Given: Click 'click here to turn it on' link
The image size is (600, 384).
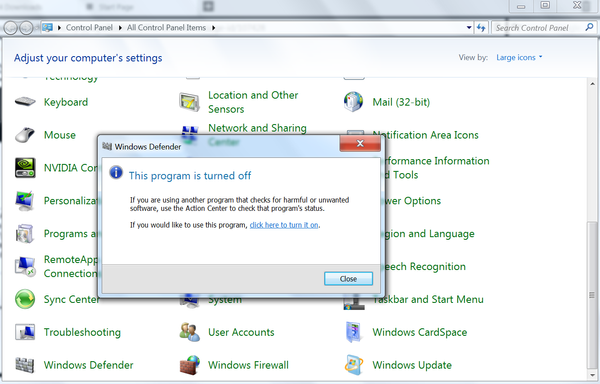Looking at the screenshot, I should pyautogui.click(x=284, y=225).
